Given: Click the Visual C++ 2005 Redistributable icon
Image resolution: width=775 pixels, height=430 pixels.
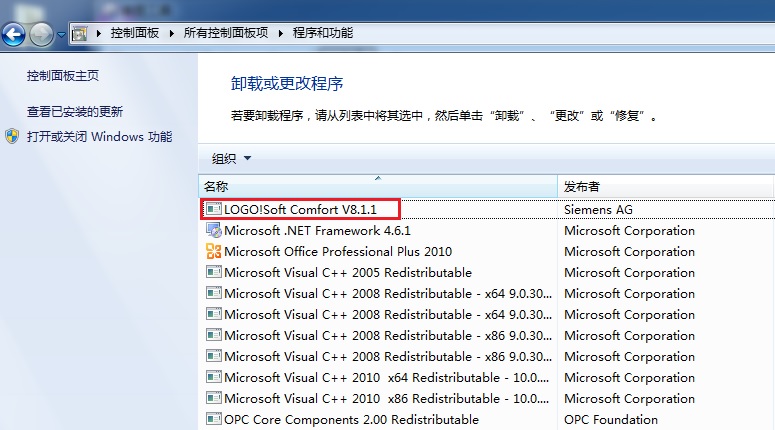Looking at the screenshot, I should (214, 272).
